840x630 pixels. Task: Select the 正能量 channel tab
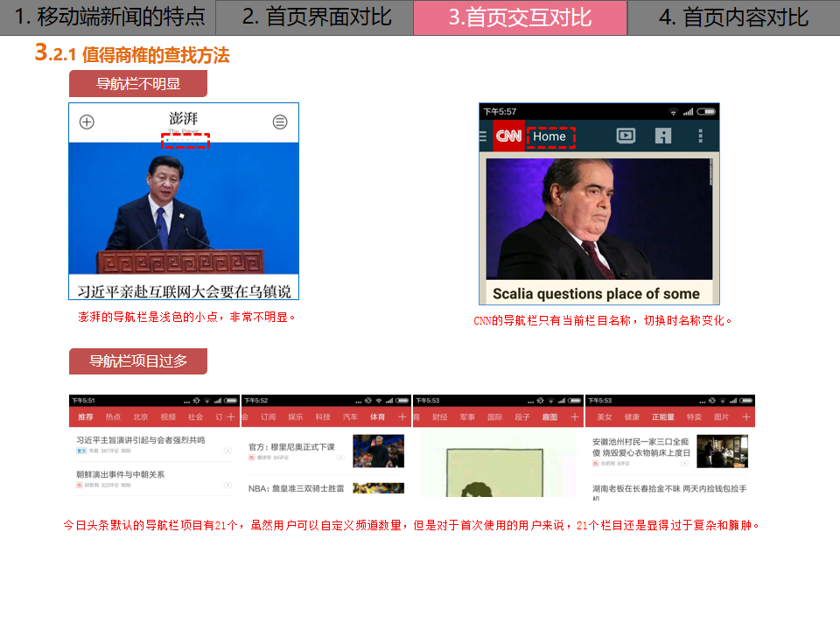click(663, 416)
